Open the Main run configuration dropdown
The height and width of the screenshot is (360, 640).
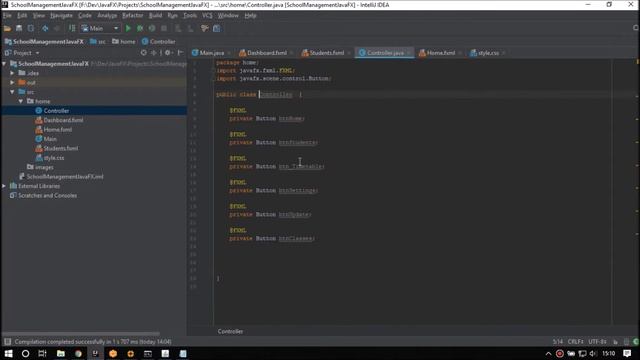click(x=100, y=28)
